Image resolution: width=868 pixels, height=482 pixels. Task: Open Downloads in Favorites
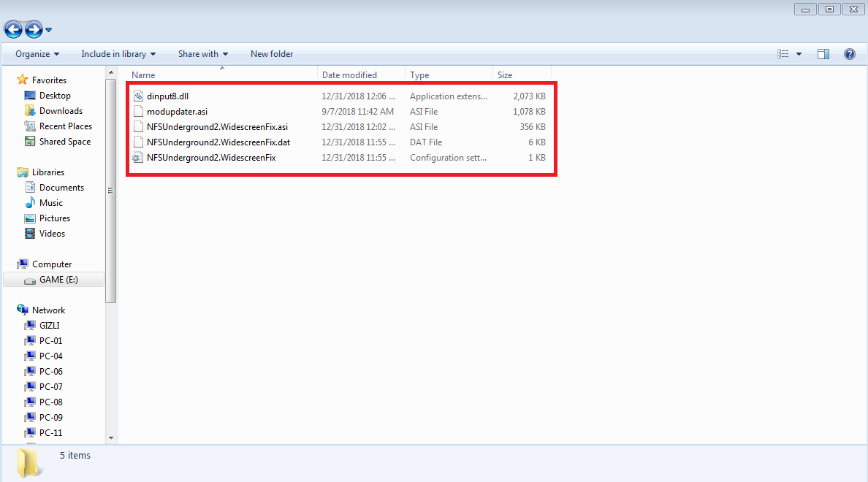pyautogui.click(x=61, y=111)
